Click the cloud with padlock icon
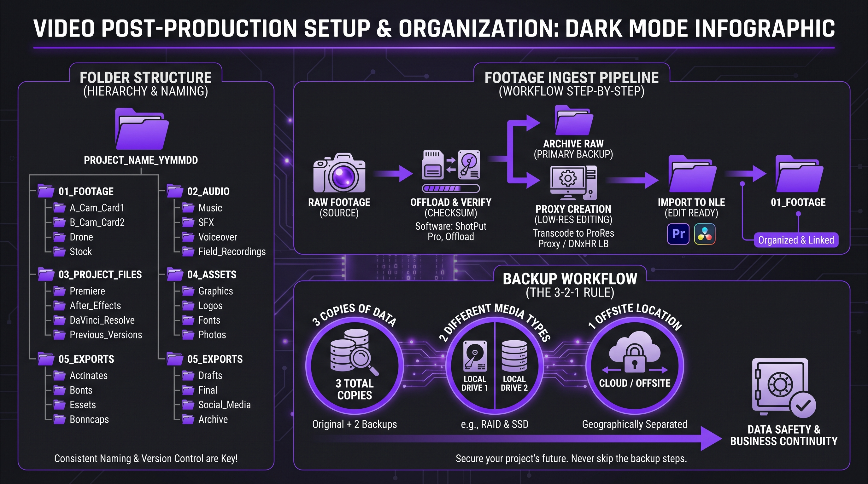 point(635,353)
